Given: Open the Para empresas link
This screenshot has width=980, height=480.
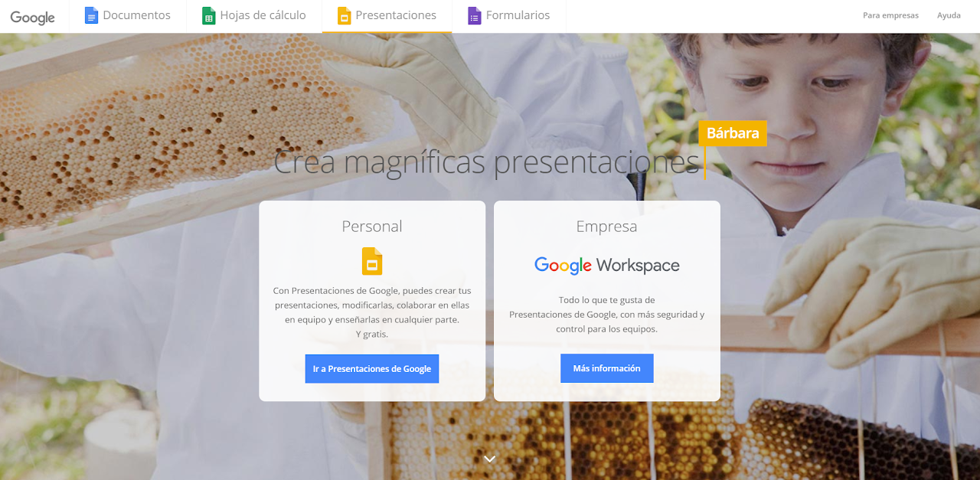Looking at the screenshot, I should [x=890, y=15].
